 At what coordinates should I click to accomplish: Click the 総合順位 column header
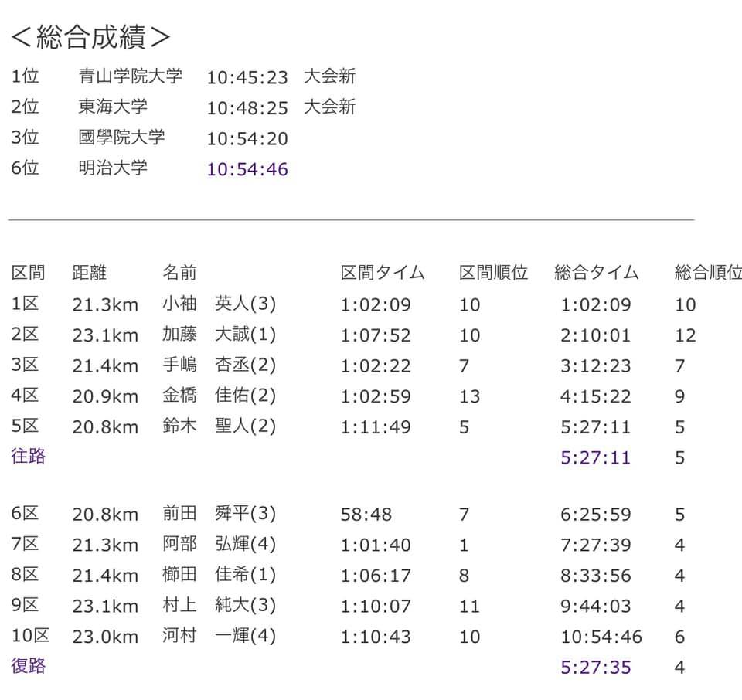pos(708,273)
